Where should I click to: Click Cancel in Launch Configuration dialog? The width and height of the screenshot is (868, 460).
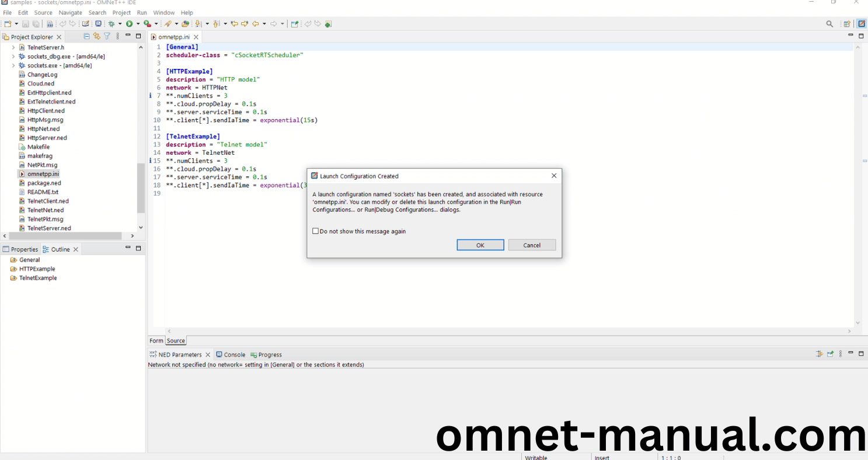[531, 245]
